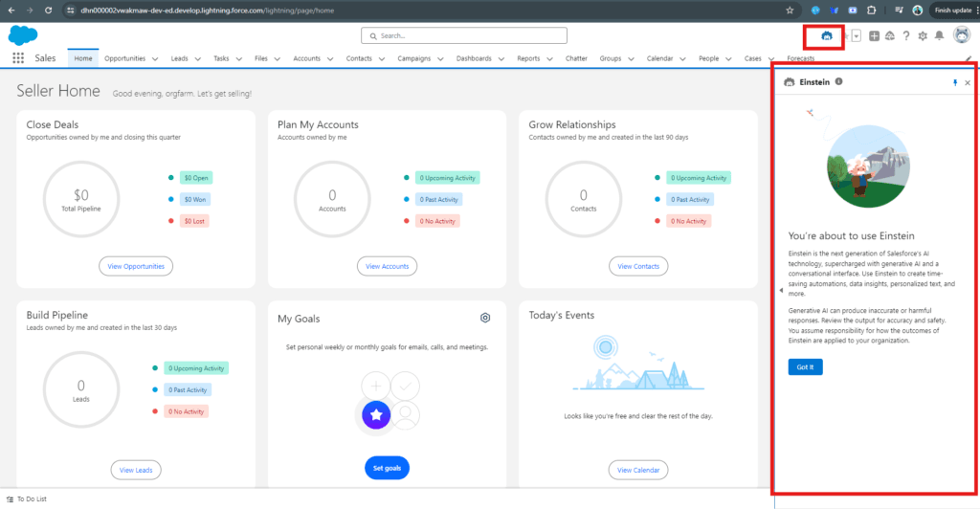Expand the Leads tab dropdown
This screenshot has width=980, height=509.
pyautogui.click(x=197, y=58)
